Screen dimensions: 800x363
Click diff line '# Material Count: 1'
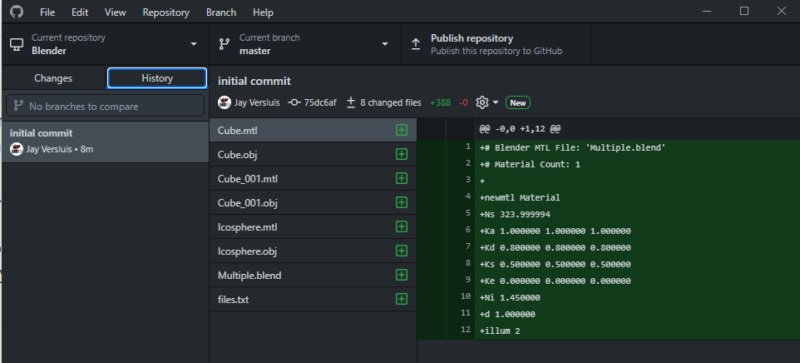[x=530, y=164]
